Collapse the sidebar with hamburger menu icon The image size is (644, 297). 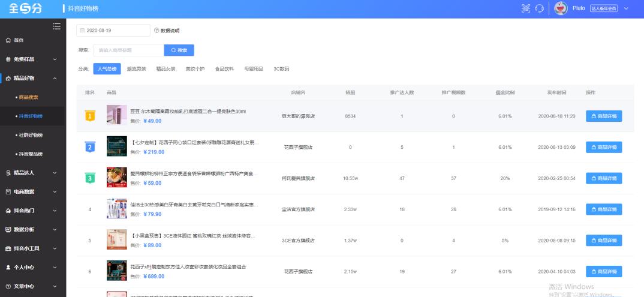coord(57,26)
